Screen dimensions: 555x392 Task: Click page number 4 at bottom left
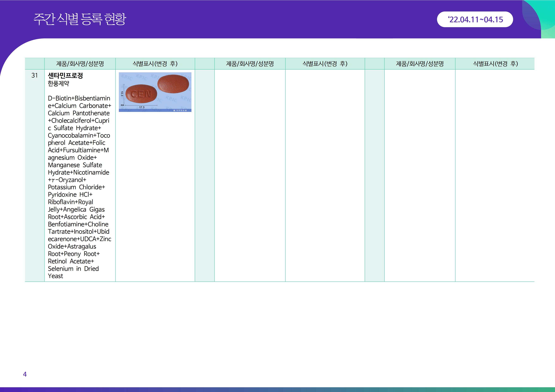[25, 374]
